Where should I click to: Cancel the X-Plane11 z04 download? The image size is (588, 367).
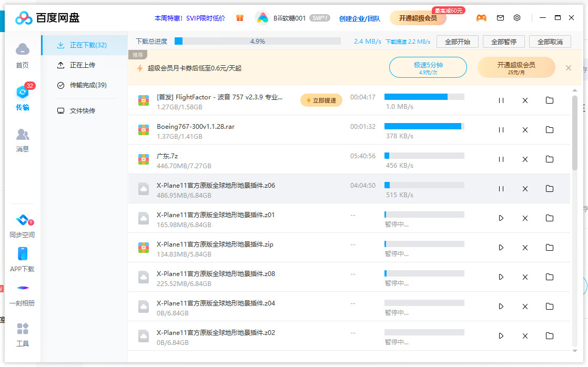525,306
